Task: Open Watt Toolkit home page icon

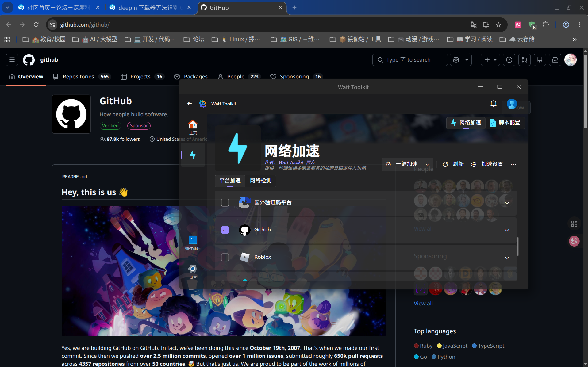Action: click(x=193, y=127)
